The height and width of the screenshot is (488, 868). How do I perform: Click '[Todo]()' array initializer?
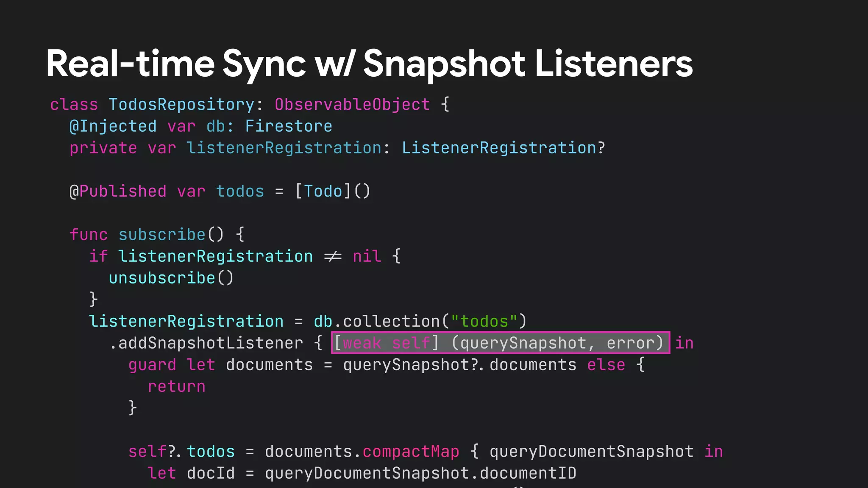333,191
